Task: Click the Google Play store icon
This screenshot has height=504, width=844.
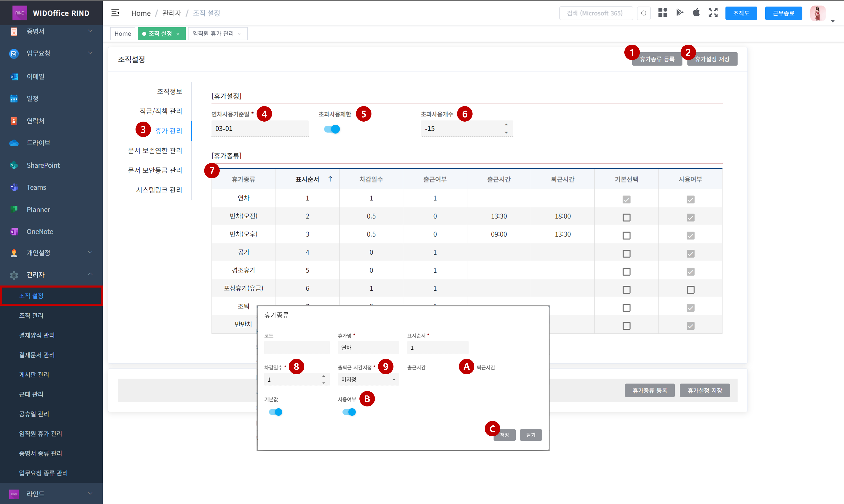Action: [x=680, y=13]
